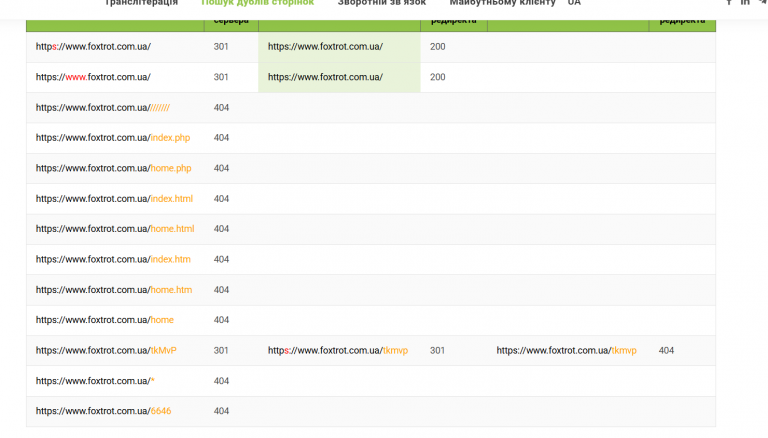
Task: Click the first-row URL with red 's' in https
Action: [x=93, y=47]
